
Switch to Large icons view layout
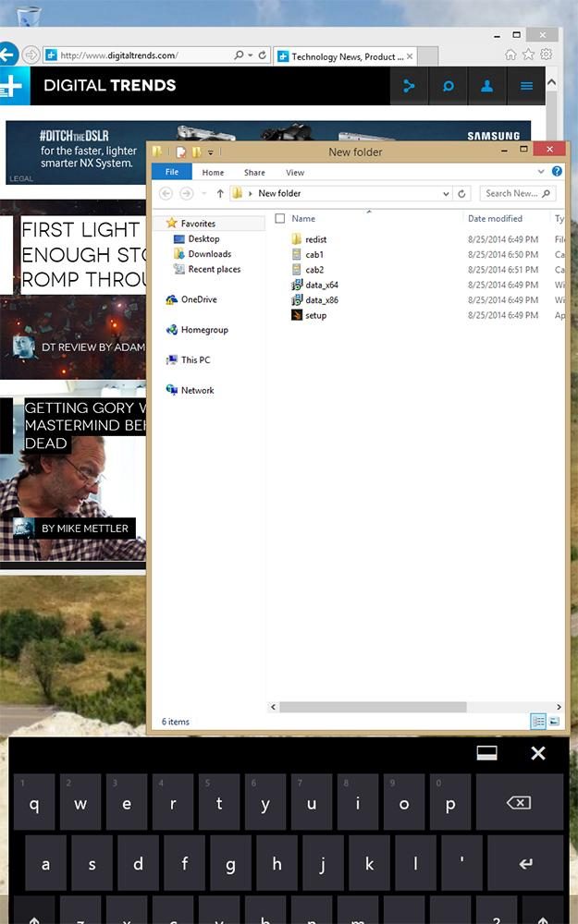(554, 722)
